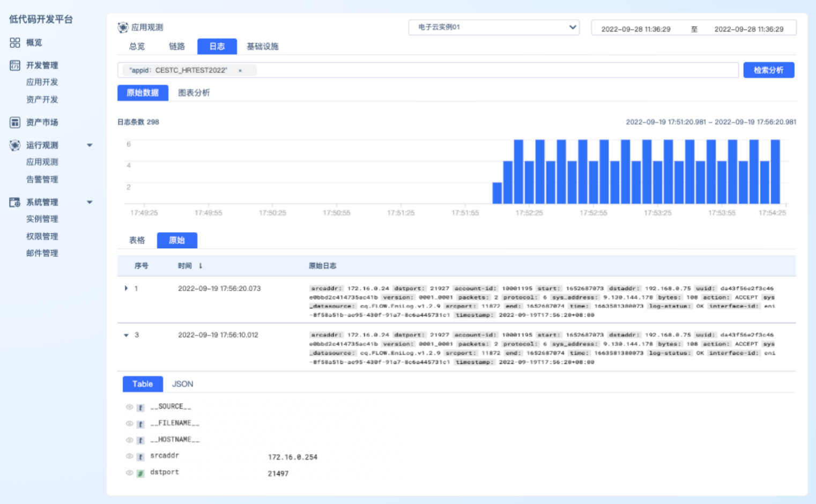Select the 原始 view tab
This screenshot has width=816, height=504.
177,240
